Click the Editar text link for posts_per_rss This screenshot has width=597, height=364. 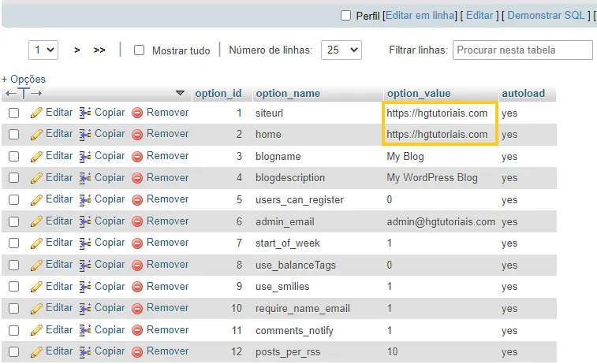[59, 351]
